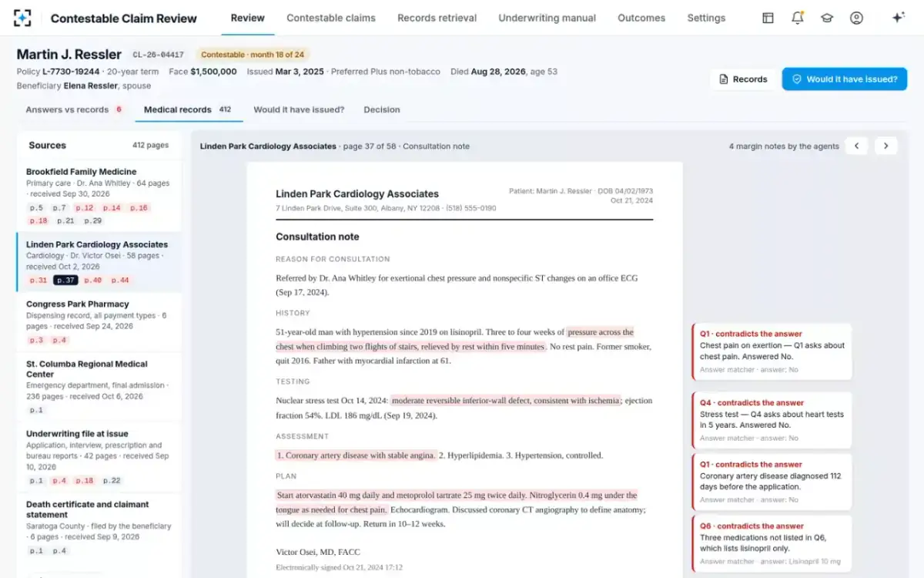Click the '412 pages' count in Sources
Viewport: 924px width, 578px height.
(x=150, y=146)
